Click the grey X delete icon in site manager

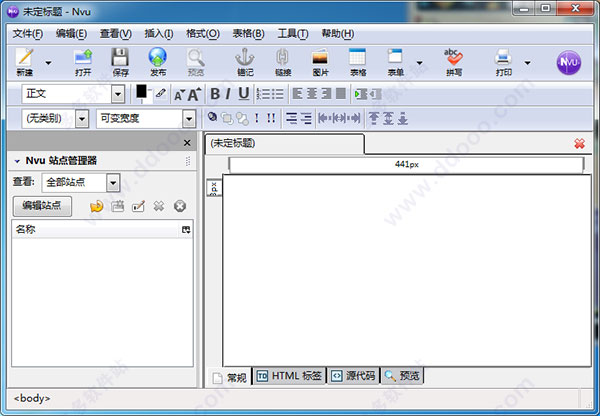(159, 207)
